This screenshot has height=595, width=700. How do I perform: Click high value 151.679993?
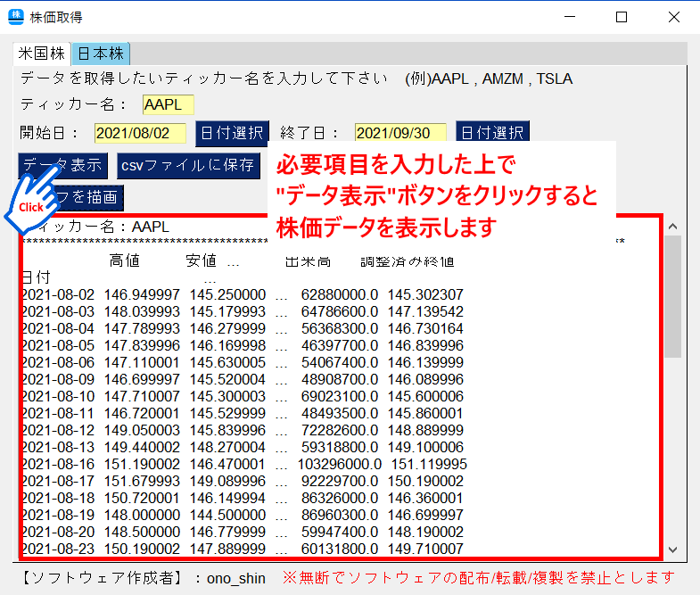142,482
